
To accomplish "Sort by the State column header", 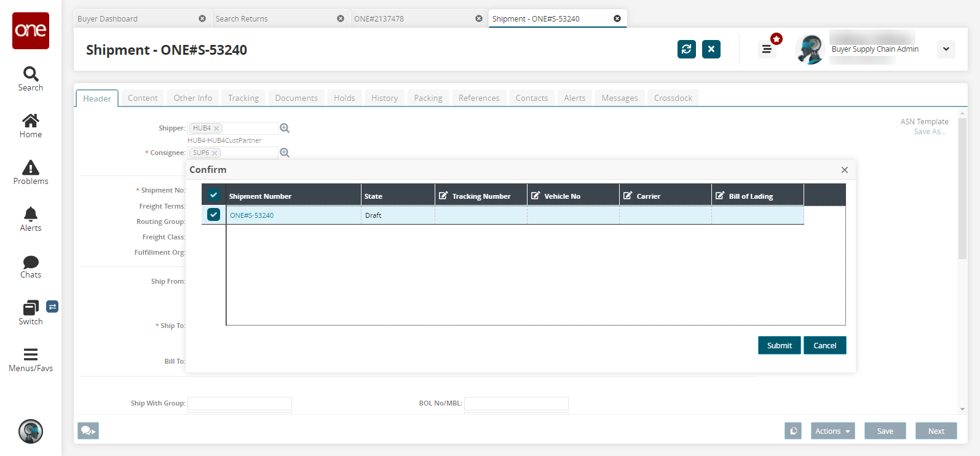I will 398,196.
